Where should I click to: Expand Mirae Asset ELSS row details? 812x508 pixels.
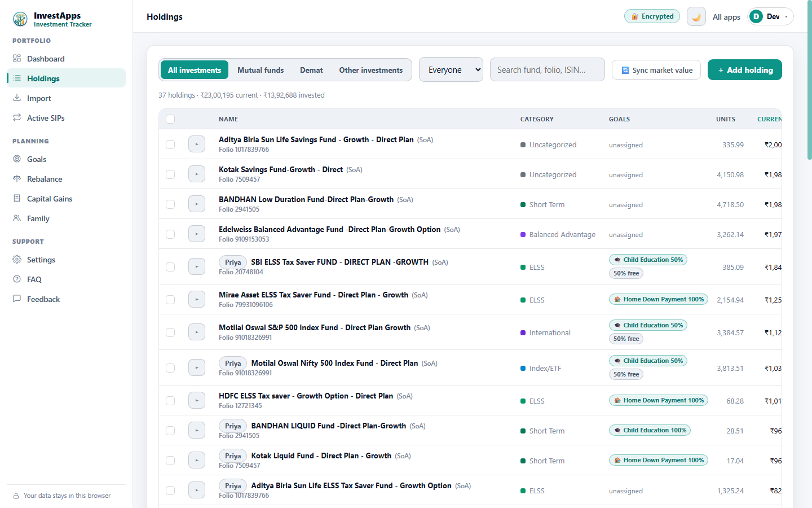[197, 300]
